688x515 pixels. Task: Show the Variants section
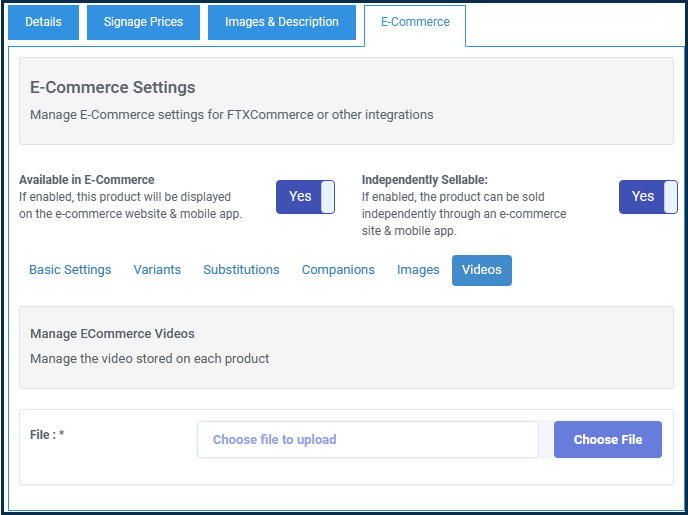[157, 270]
